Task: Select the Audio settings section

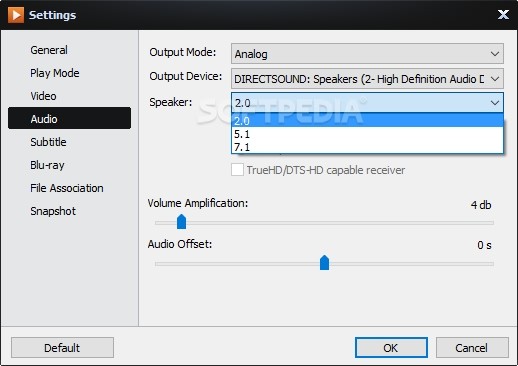Action: (x=69, y=118)
